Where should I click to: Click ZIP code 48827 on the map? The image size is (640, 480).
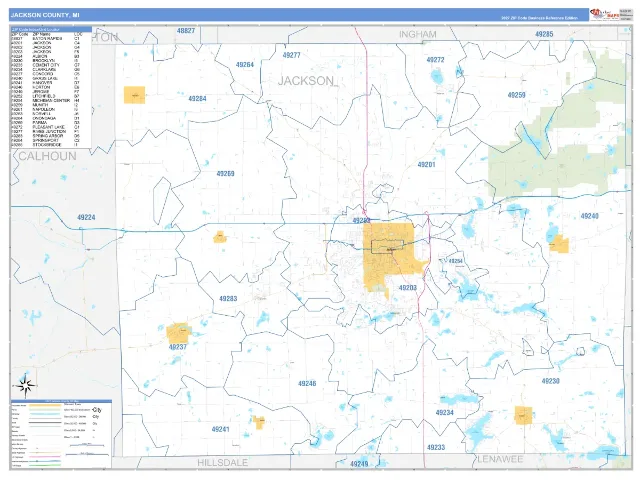click(186, 31)
